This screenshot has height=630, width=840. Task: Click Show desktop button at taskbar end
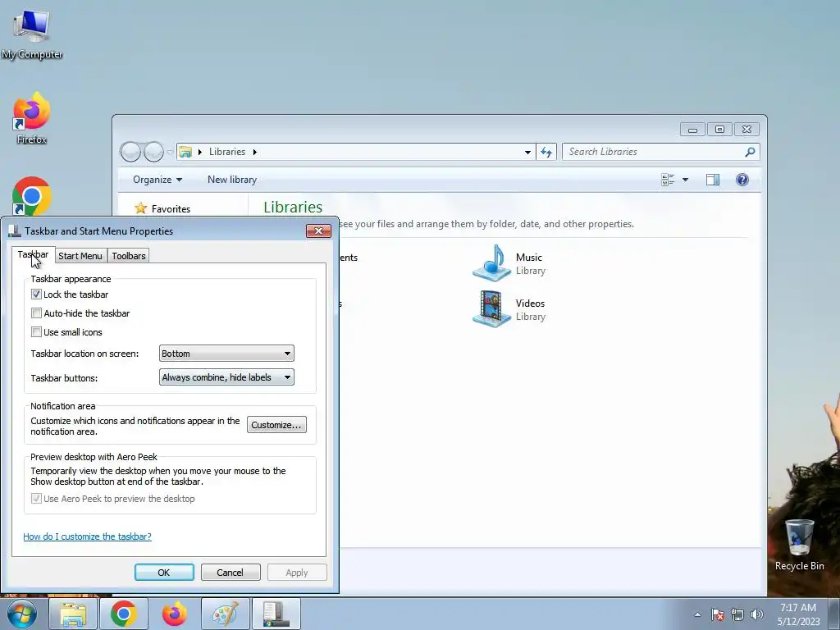pos(834,614)
